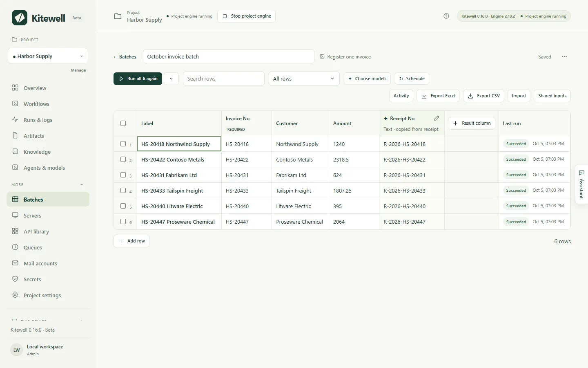Click the three-dots more options icon

pos(564,56)
